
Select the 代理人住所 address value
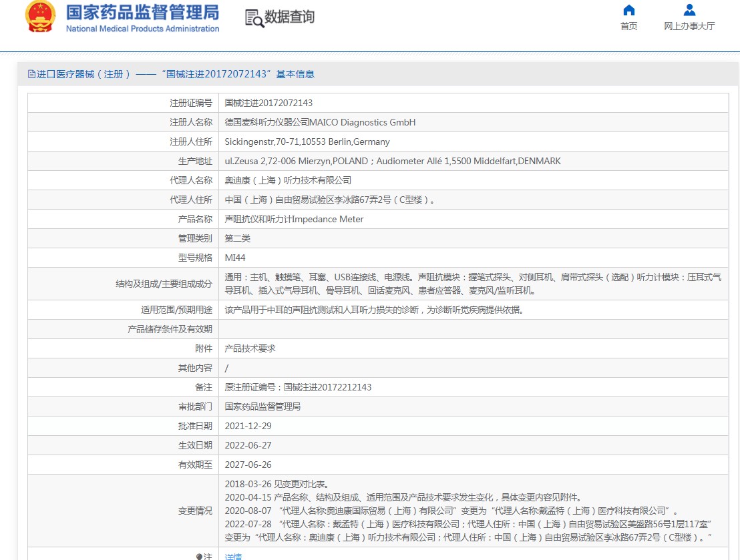click(329, 200)
